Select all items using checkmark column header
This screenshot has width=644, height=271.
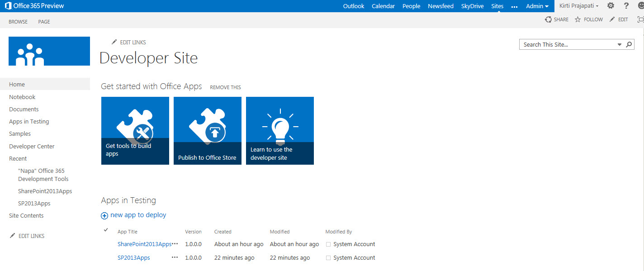point(106,230)
